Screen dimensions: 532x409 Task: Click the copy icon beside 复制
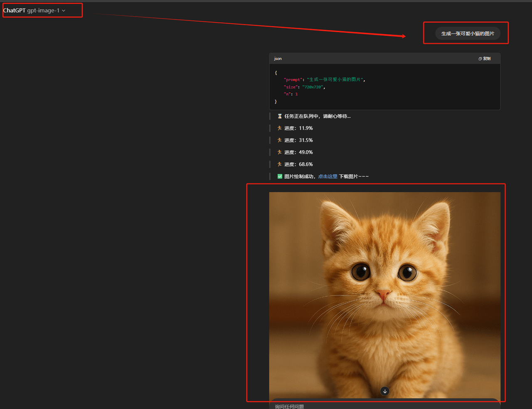point(480,59)
